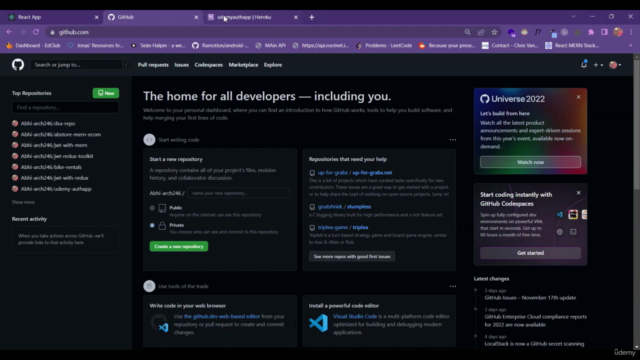The image size is (640, 360).
Task: Go to Pull requests in header
Action: tap(153, 64)
